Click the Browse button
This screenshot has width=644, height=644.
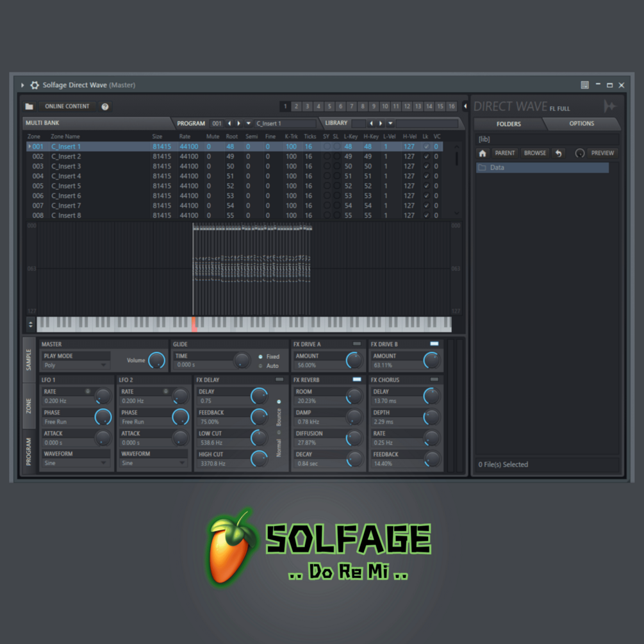[535, 153]
